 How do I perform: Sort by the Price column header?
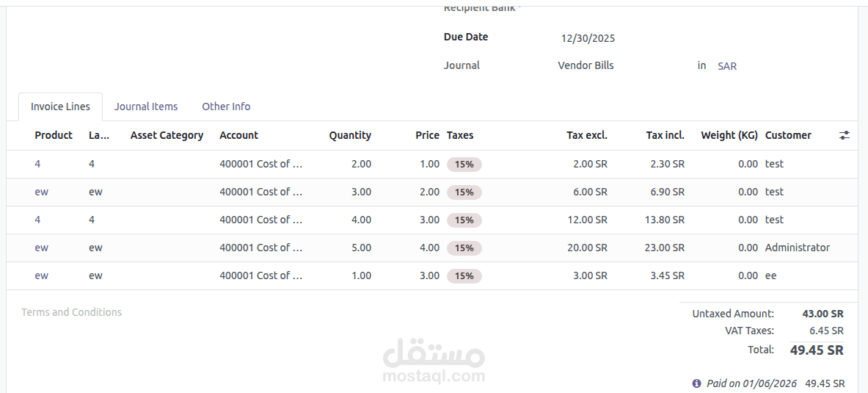(427, 135)
